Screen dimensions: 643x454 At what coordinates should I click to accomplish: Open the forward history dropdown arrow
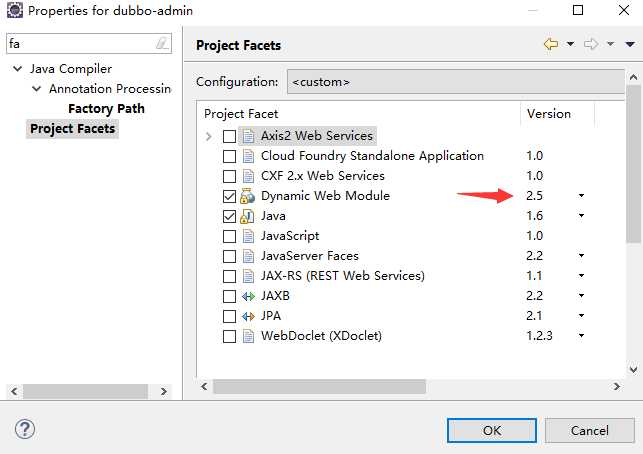611,44
